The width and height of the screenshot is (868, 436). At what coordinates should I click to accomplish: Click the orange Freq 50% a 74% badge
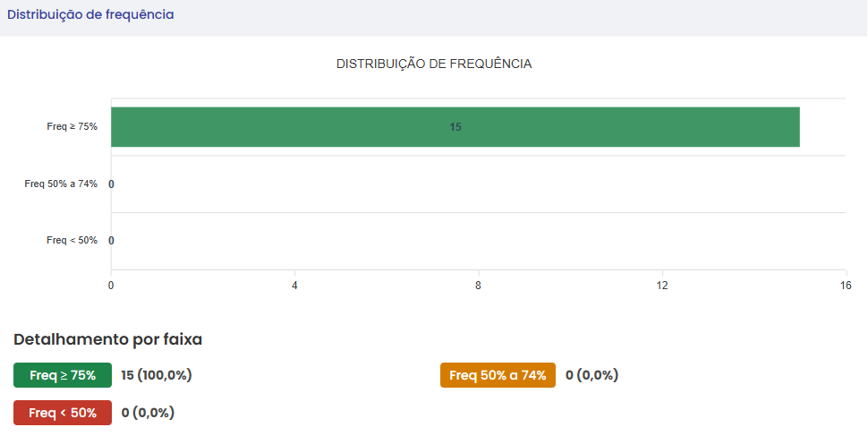(x=498, y=375)
